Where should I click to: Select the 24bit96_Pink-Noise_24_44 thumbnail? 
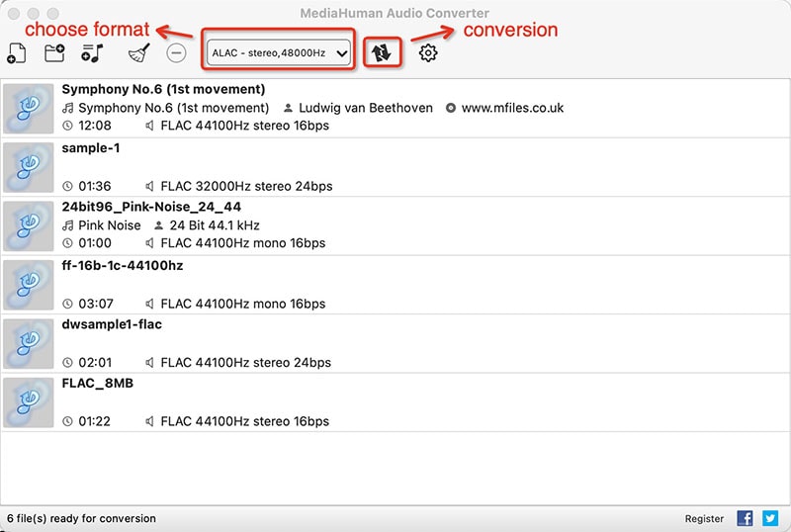[x=29, y=226]
